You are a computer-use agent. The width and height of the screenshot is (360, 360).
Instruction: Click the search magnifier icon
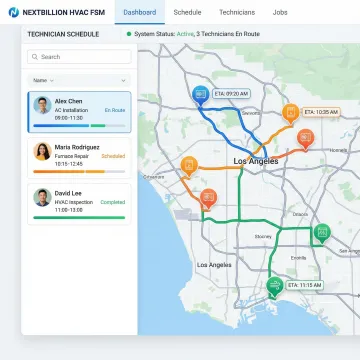pyautogui.click(x=35, y=57)
